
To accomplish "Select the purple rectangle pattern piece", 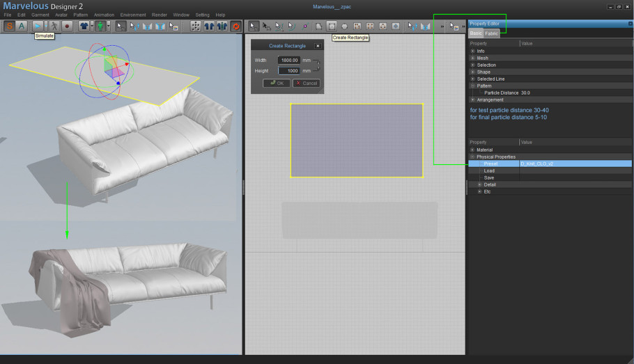I will pyautogui.click(x=357, y=141).
